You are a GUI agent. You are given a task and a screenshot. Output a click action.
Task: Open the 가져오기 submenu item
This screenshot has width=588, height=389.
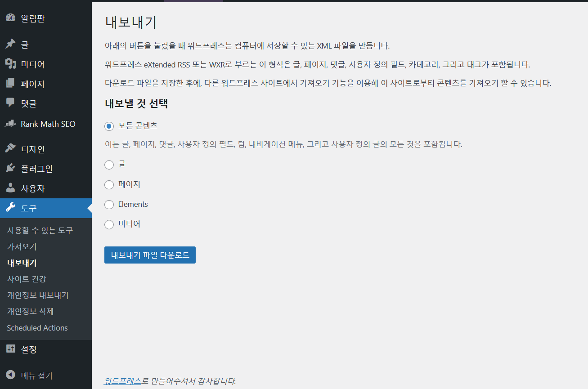click(x=18, y=246)
